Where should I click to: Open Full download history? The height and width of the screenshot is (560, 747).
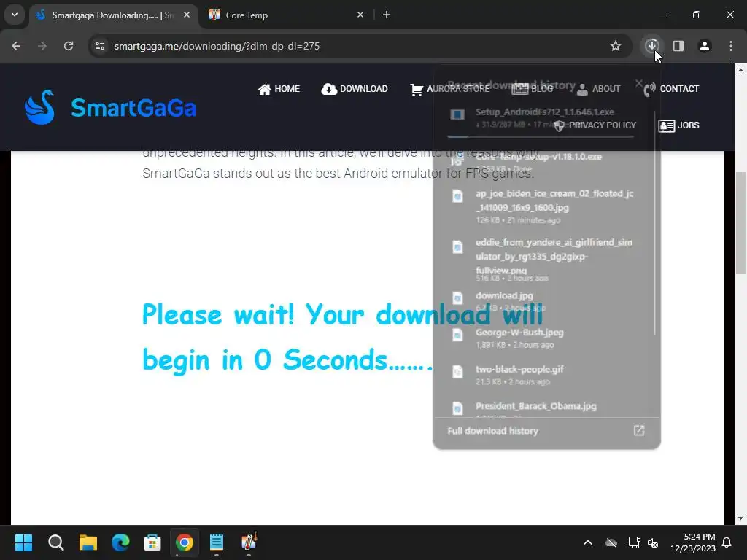coord(546,431)
